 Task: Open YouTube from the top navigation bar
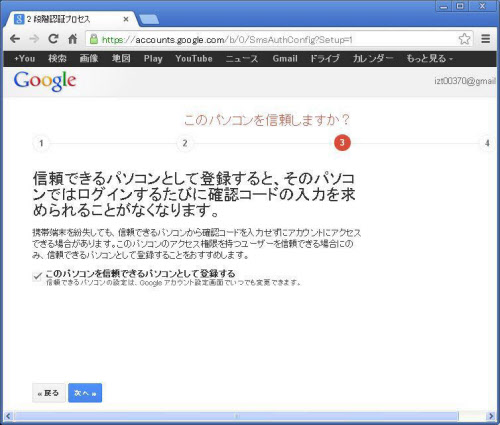[x=194, y=59]
